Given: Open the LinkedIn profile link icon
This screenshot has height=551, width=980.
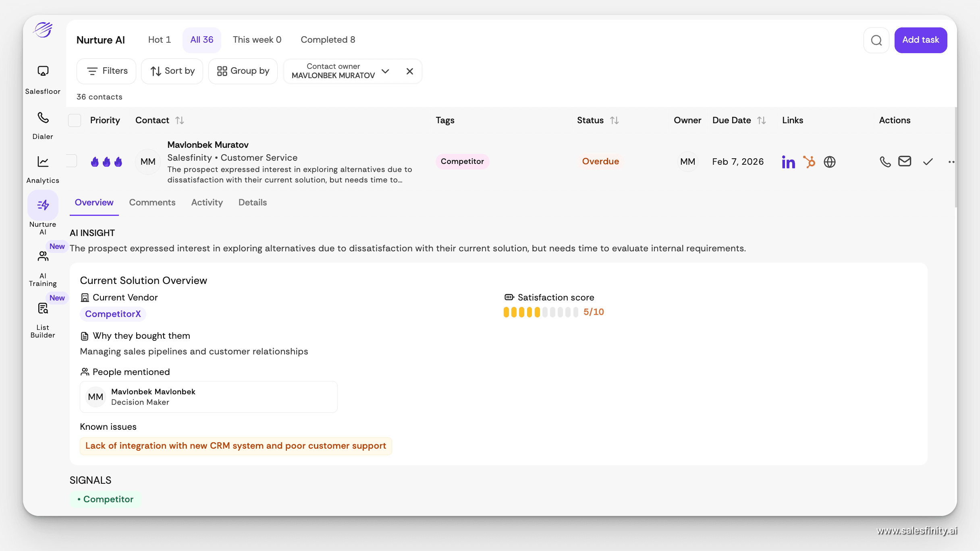Looking at the screenshot, I should [x=788, y=162].
